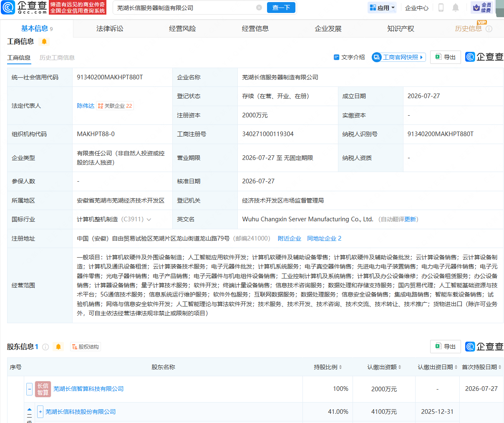This screenshot has width=504, height=423.
Task: Click the bell icon next to 工商信息 heading
Action: pyautogui.click(x=44, y=41)
